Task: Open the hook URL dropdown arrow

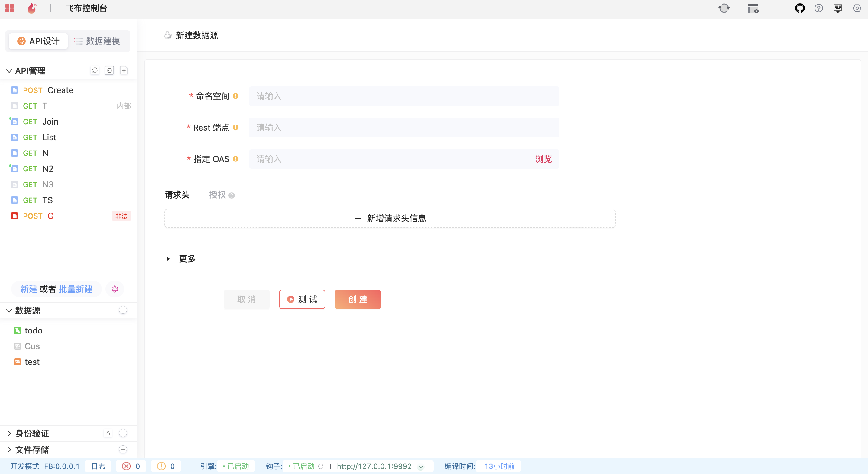Action: click(420, 466)
